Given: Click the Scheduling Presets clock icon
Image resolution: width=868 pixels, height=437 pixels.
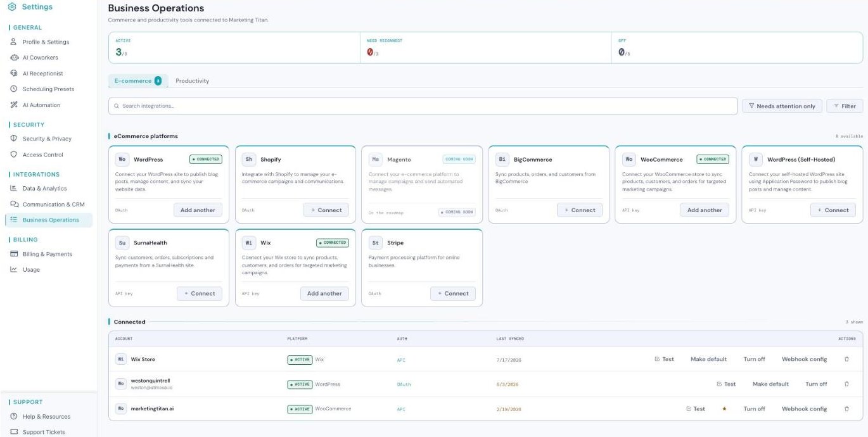Looking at the screenshot, I should tap(14, 89).
